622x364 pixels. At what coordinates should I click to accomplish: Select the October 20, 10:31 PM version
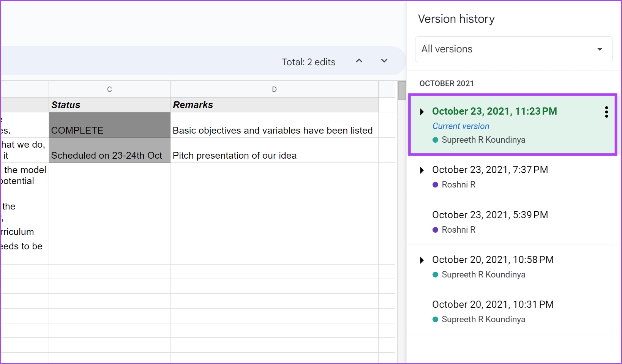(x=493, y=305)
